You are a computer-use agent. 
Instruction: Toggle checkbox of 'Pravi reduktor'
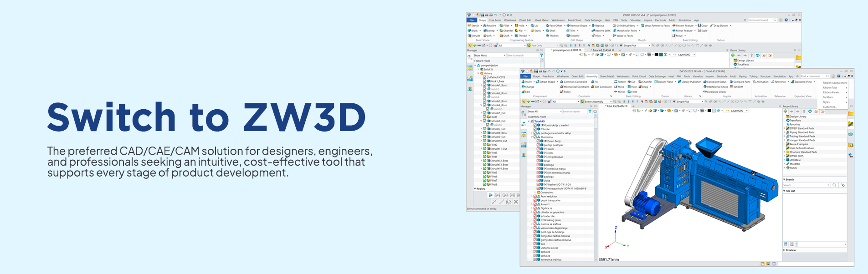click(535, 196)
